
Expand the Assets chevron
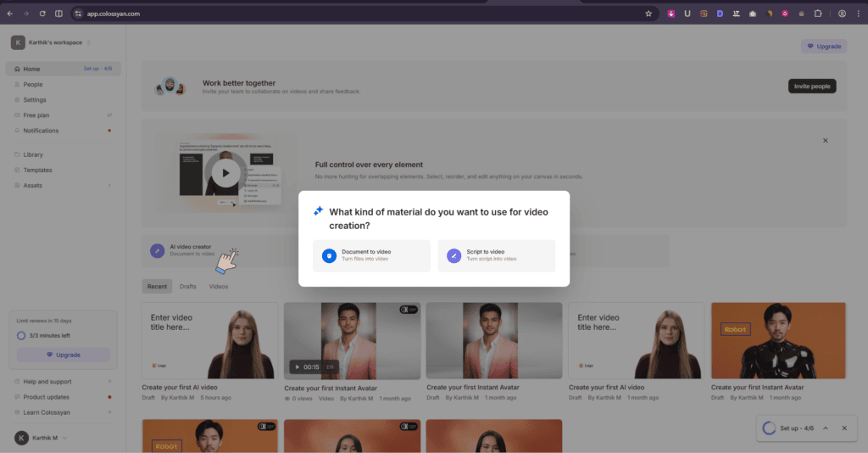[109, 186]
